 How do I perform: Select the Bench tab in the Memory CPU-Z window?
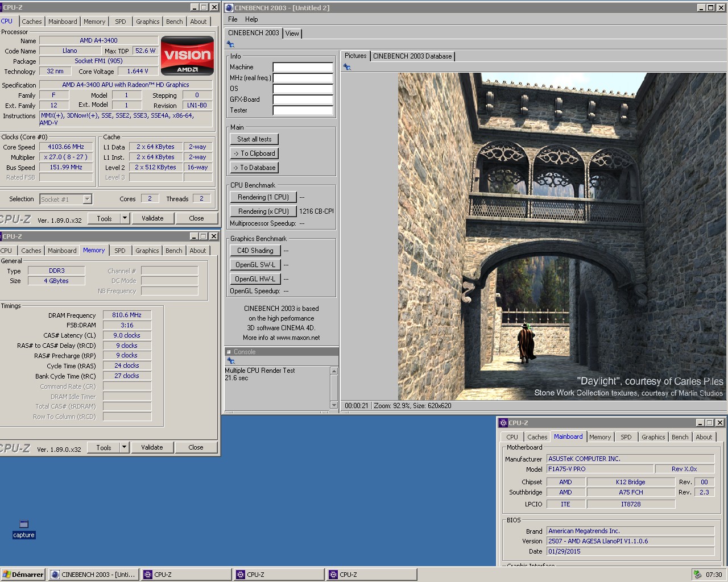point(174,251)
